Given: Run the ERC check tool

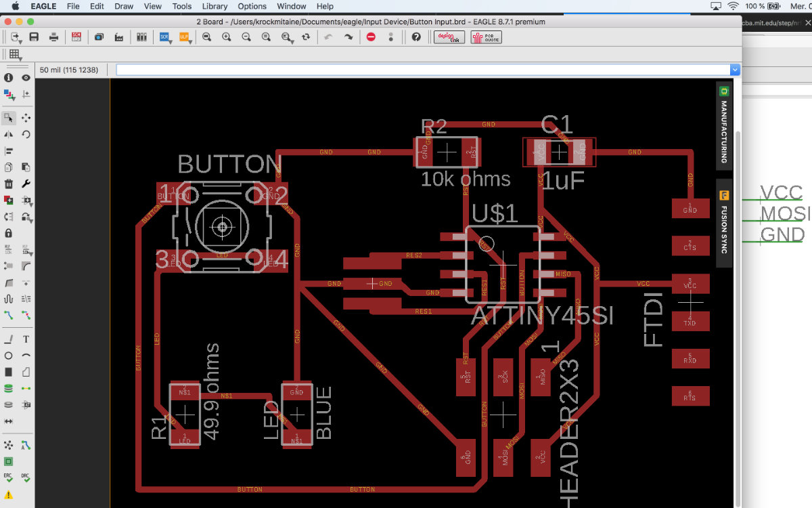Looking at the screenshot, I should click(x=9, y=478).
